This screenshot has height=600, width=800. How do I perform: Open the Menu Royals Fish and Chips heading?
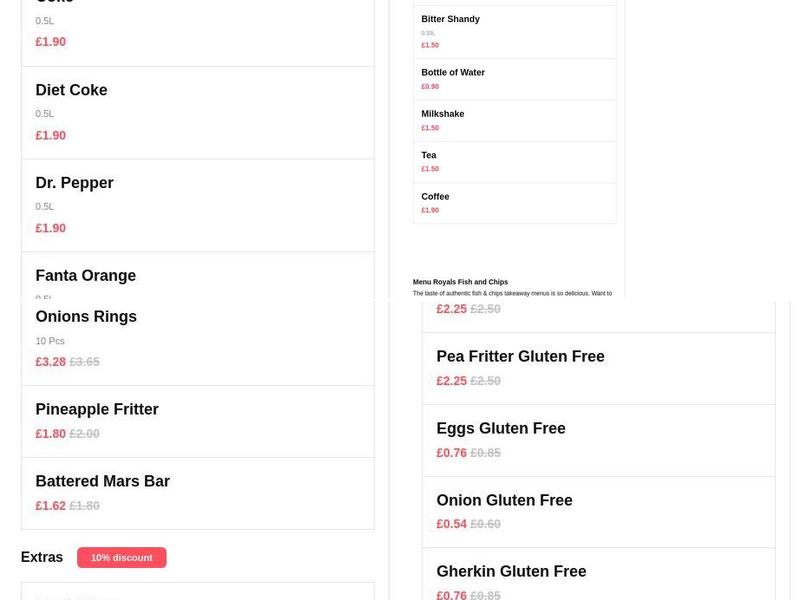coord(461,281)
